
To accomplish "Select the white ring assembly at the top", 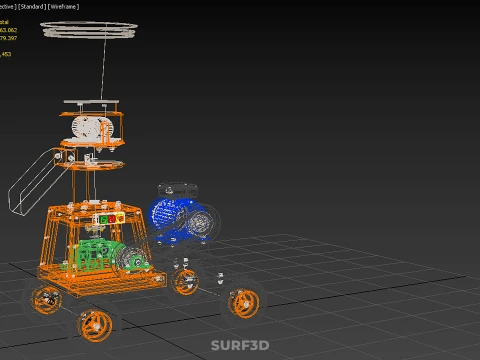I will 89,30.
